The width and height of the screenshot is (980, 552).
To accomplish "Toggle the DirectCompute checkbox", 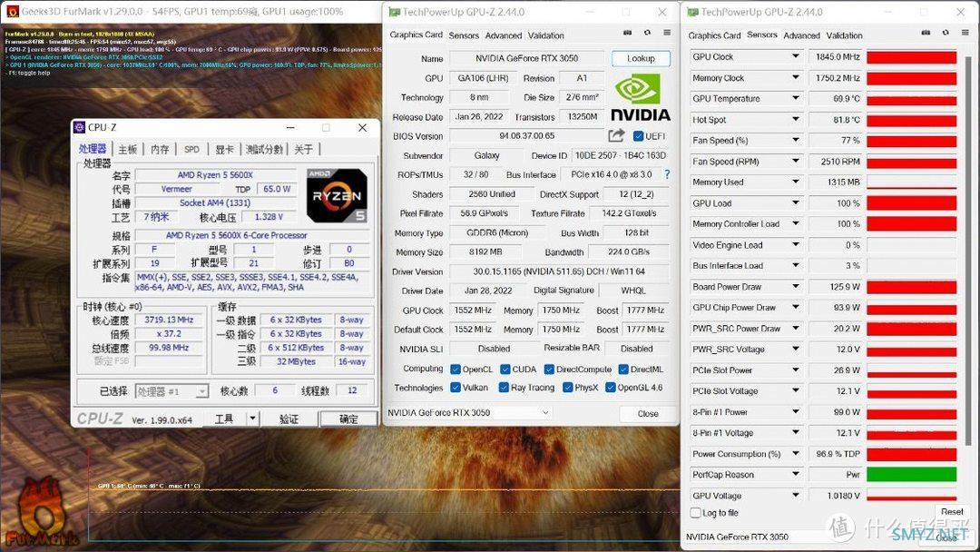I will click(x=549, y=370).
